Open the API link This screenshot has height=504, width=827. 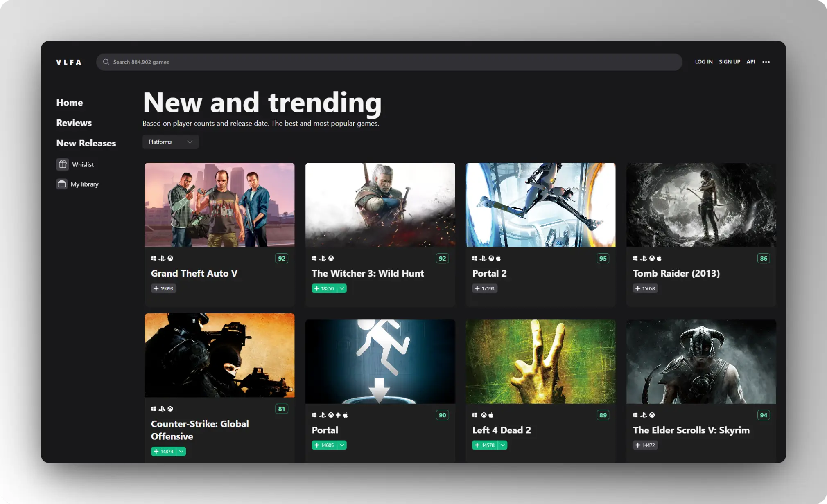750,62
